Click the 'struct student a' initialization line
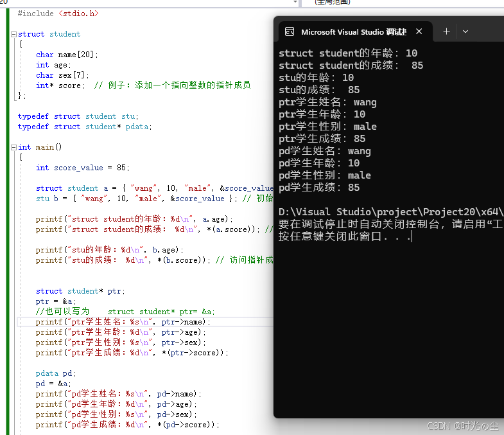The height and width of the screenshot is (435, 504). click(x=155, y=188)
